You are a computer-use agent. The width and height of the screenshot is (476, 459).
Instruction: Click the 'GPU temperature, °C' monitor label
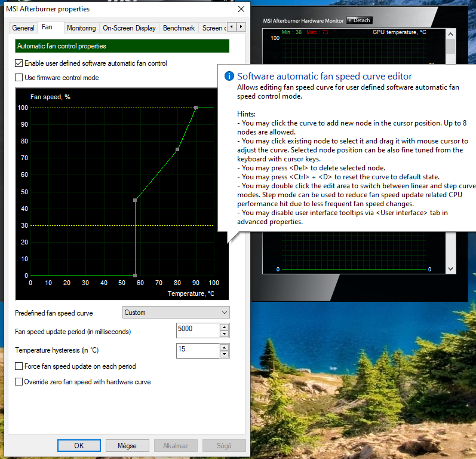pos(399,32)
